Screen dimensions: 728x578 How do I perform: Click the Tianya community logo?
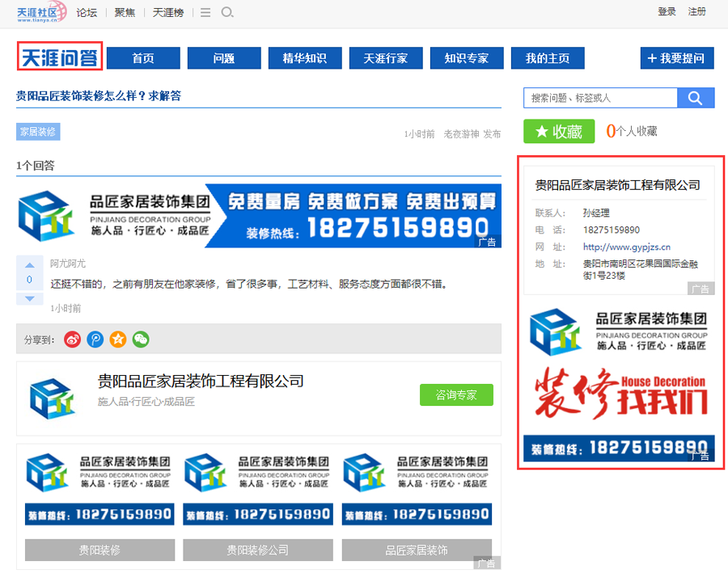[x=41, y=12]
